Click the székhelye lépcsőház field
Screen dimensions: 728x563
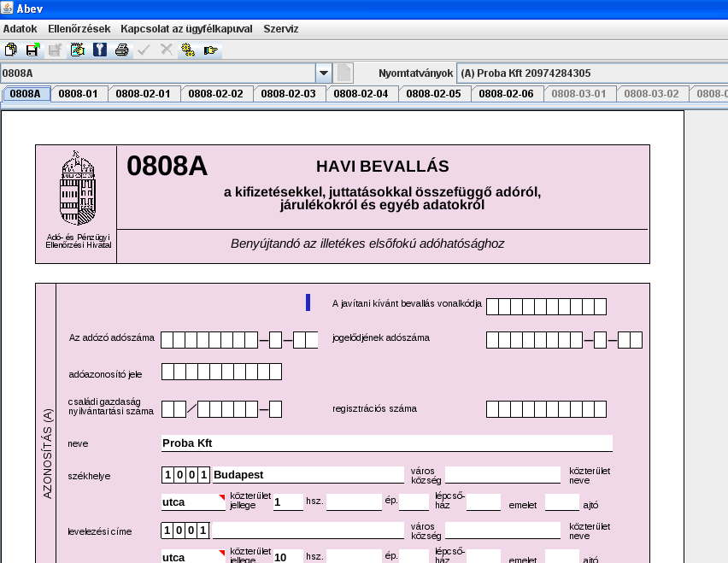tap(414, 502)
